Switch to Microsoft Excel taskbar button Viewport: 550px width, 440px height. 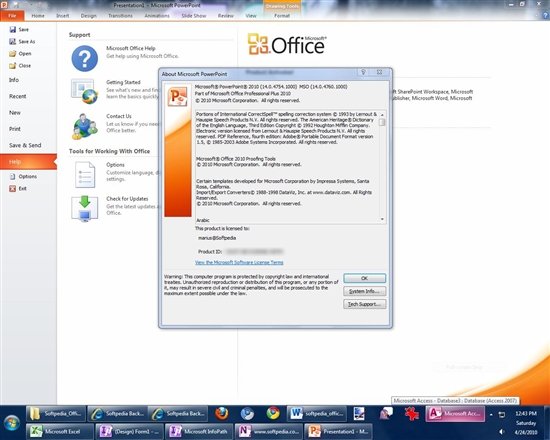coord(60,431)
